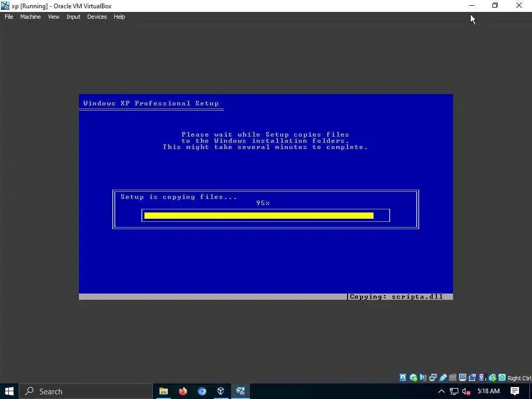Select the running xp VM taskbar icon
Image resolution: width=532 pixels, height=399 pixels.
[x=240, y=391]
